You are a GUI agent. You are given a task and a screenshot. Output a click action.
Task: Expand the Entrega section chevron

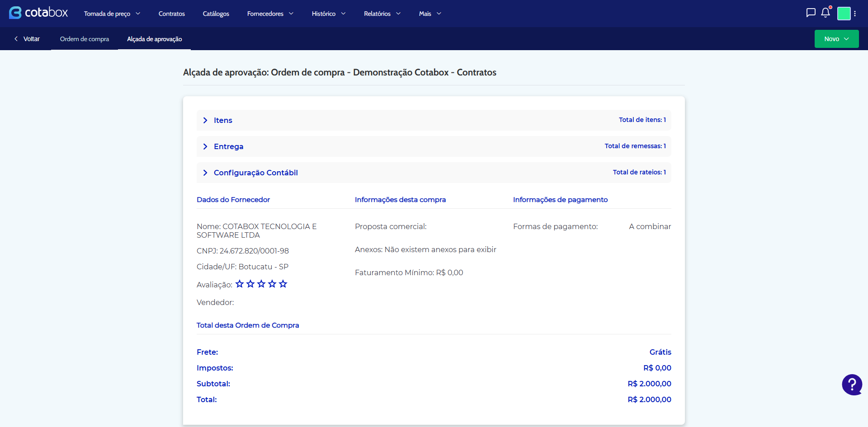click(205, 146)
